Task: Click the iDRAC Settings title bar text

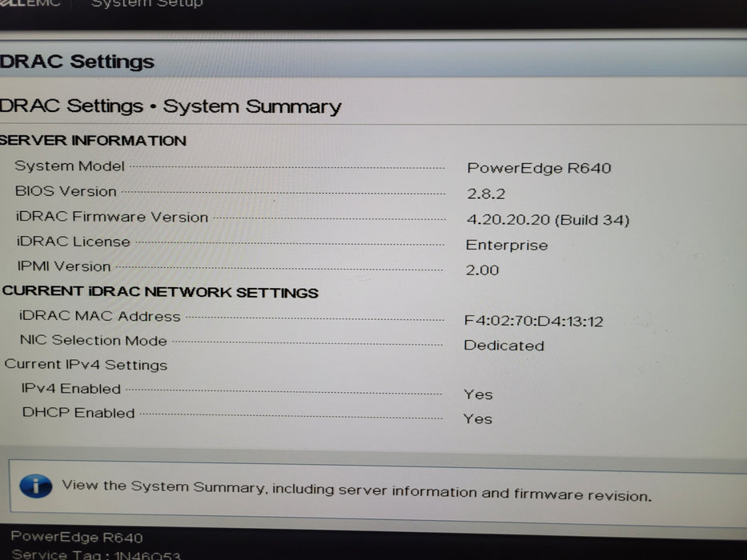Action: (77, 62)
